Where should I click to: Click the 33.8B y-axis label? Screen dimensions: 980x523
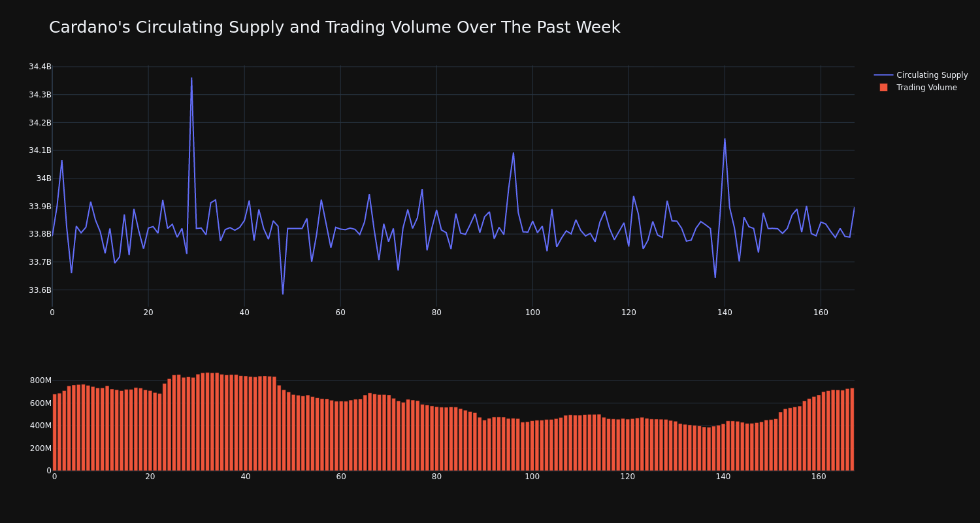40,234
